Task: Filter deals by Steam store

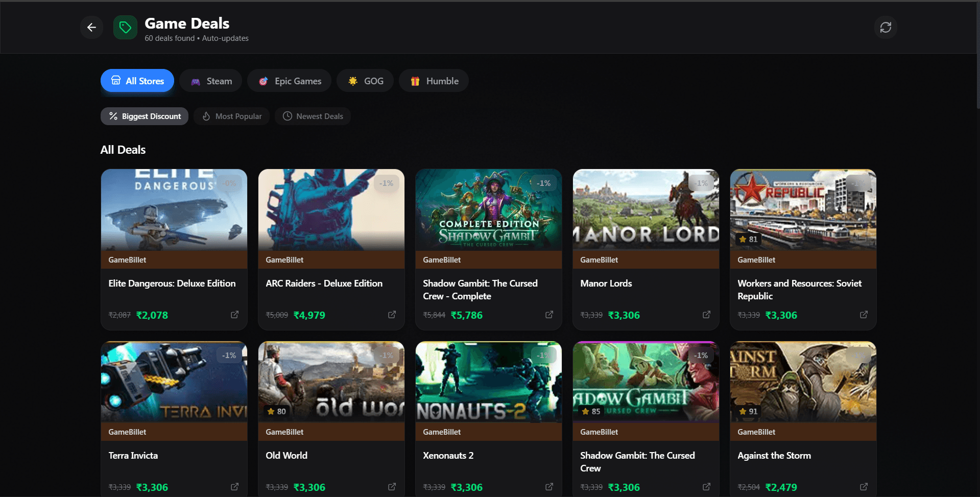Action: tap(210, 81)
